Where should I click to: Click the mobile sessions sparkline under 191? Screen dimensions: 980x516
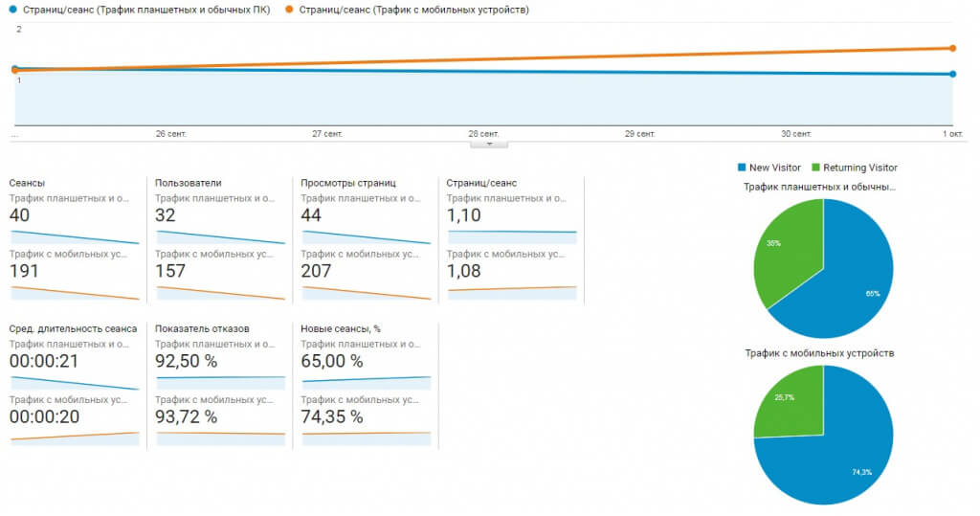point(75,293)
